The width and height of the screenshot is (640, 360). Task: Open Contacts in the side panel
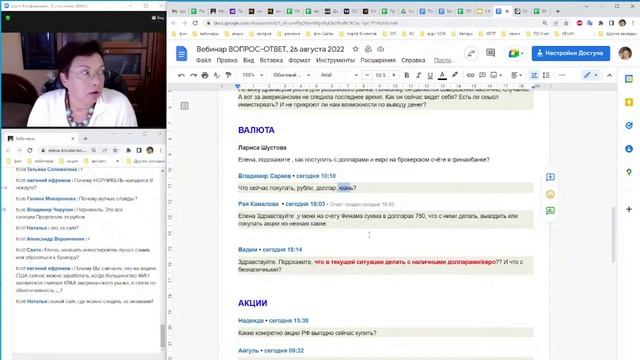coord(629,149)
